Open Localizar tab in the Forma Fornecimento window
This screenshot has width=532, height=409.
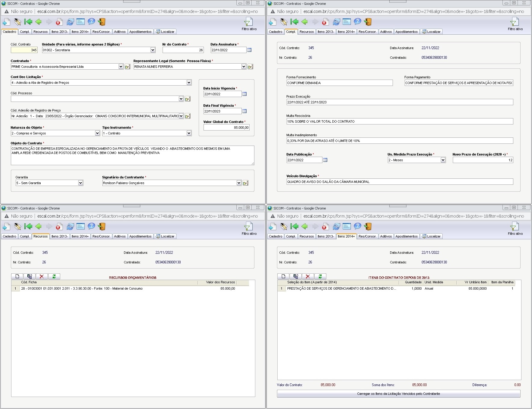[431, 32]
